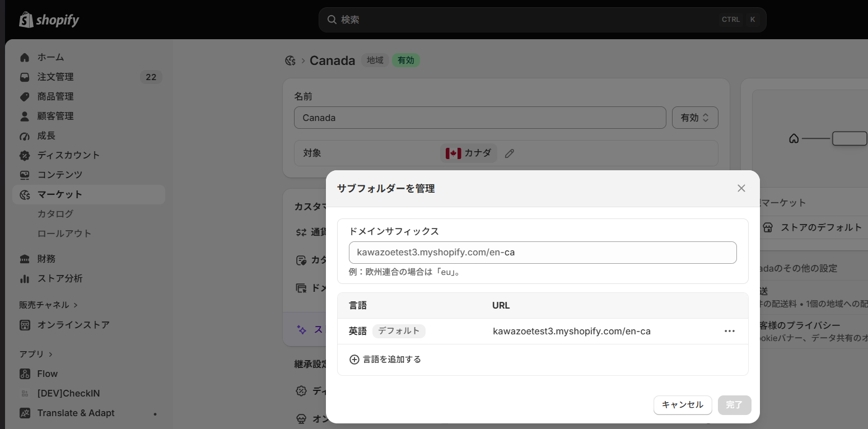Open the search bar 検索

[x=542, y=20]
